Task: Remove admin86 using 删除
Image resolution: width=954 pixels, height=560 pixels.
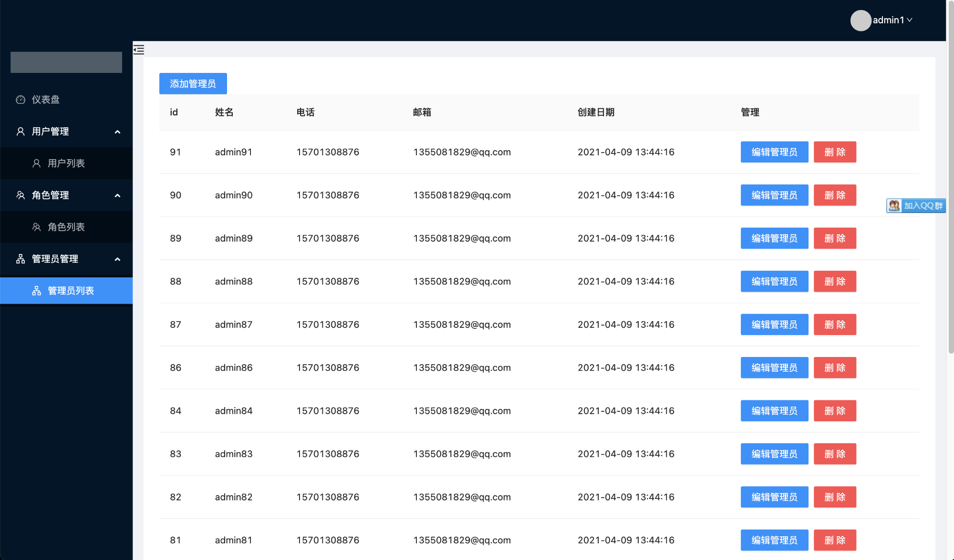Action: point(835,367)
